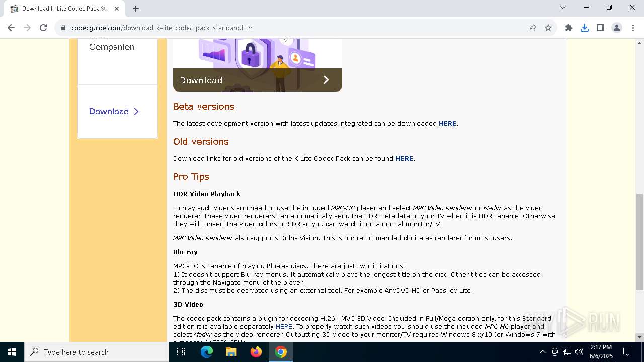This screenshot has width=644, height=362.
Task: Click the chevron beside sidebar Download
Action: pos(136,112)
